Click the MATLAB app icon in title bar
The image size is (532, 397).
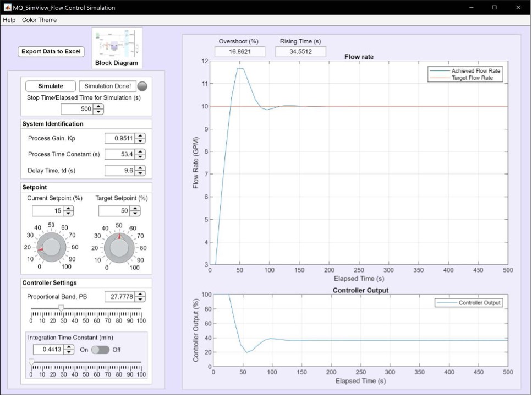pos(7,8)
